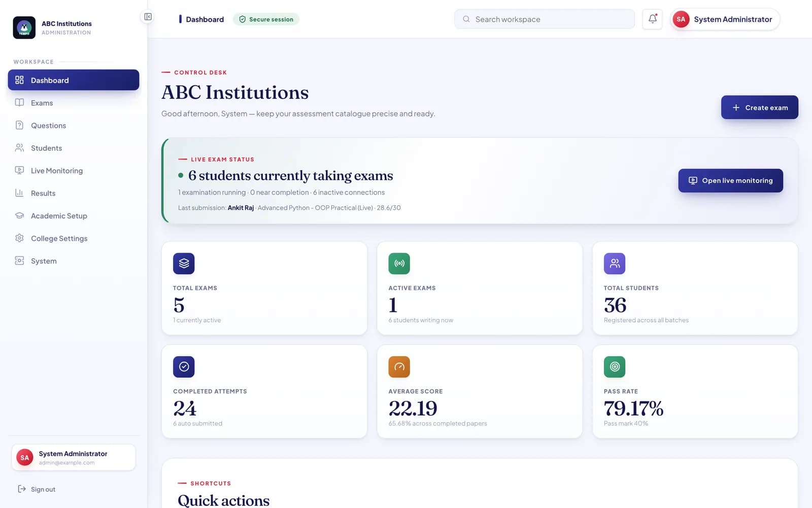812x508 pixels.
Task: Open Academic Setup
Action: [x=74, y=215]
